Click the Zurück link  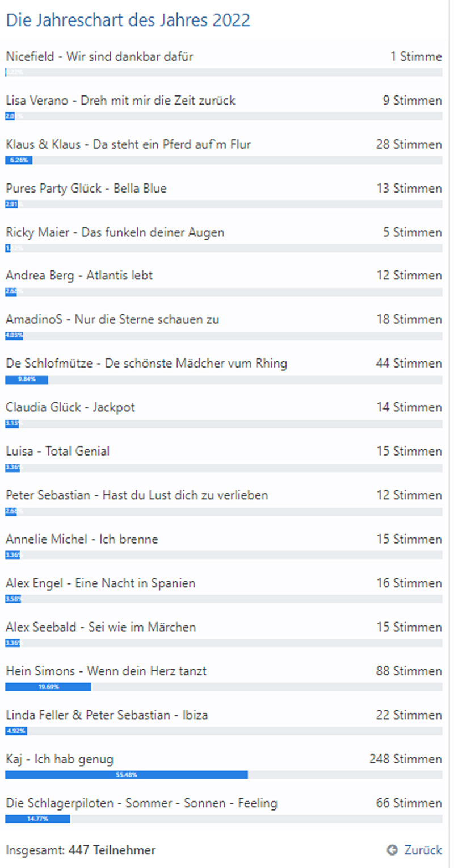[x=423, y=850]
